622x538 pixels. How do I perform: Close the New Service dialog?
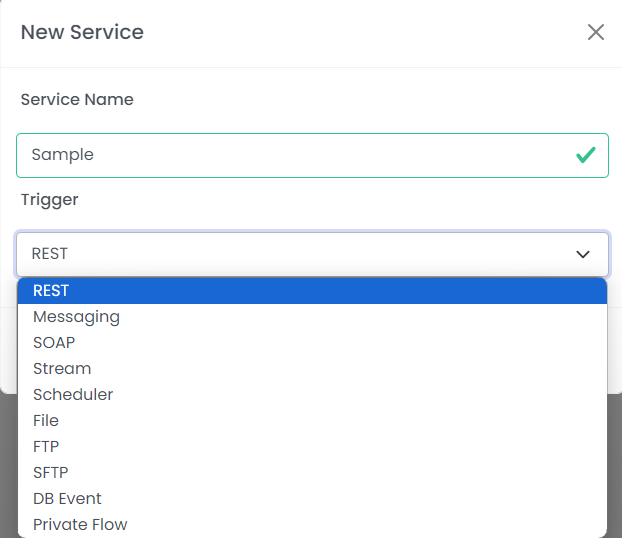595,32
